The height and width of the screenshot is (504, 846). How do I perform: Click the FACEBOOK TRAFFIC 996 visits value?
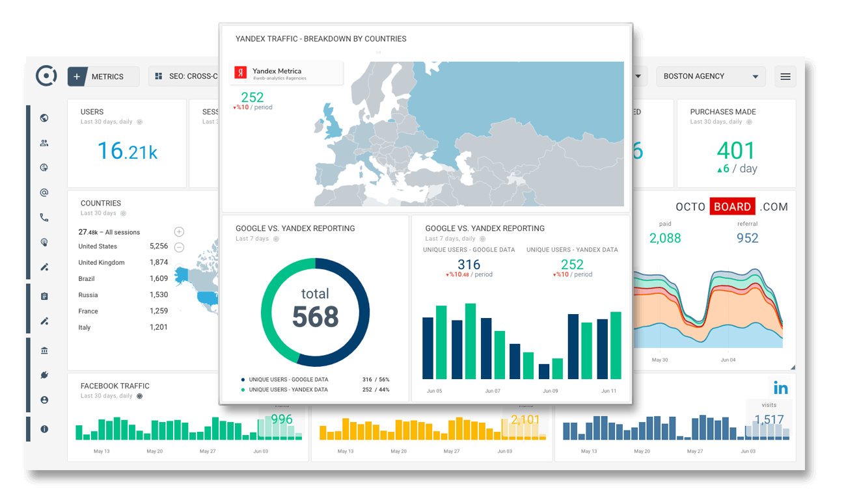[x=282, y=419]
